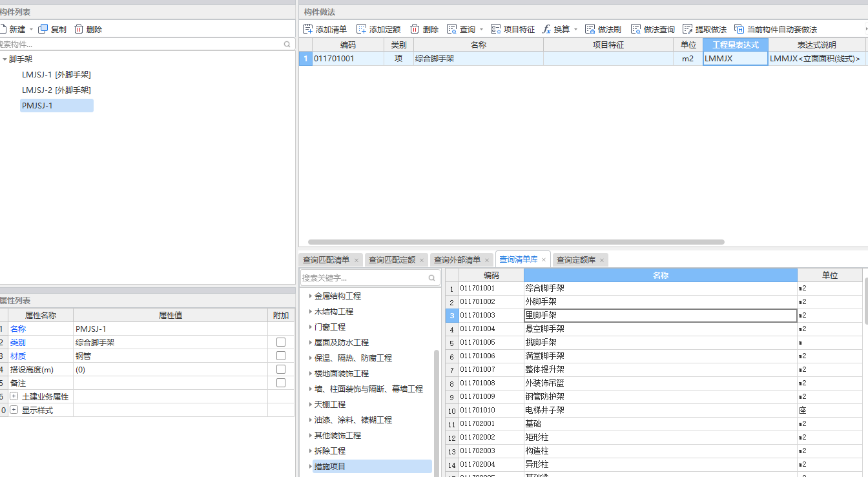
Task: Expand the 门窗工程 category
Action: (x=310, y=327)
